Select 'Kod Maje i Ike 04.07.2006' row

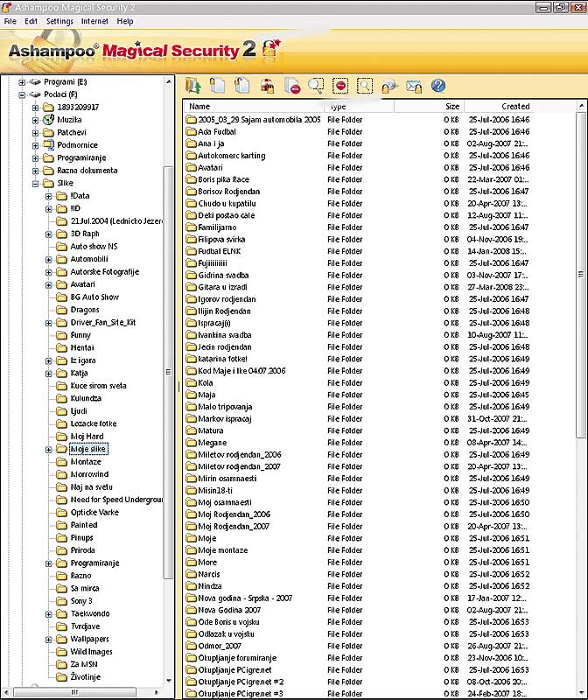tap(358, 371)
